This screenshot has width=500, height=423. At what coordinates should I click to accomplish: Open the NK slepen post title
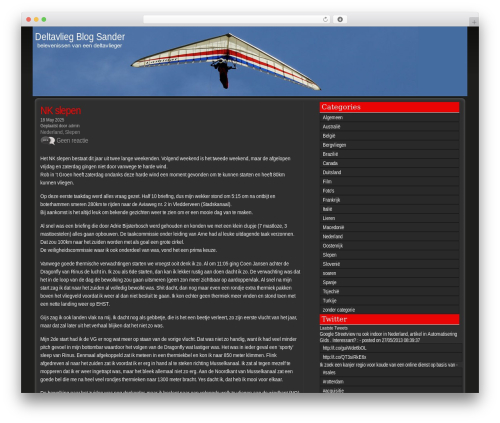pyautogui.click(x=60, y=111)
